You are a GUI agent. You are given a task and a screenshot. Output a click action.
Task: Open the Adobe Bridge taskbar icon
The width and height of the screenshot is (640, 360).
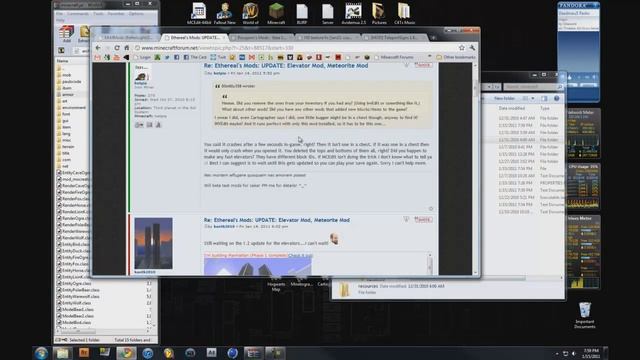[84, 353]
